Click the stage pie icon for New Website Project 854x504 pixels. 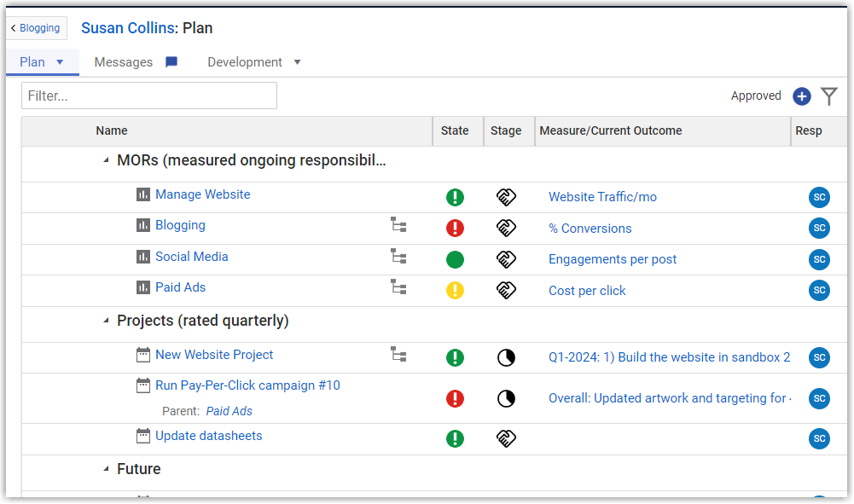(506, 357)
